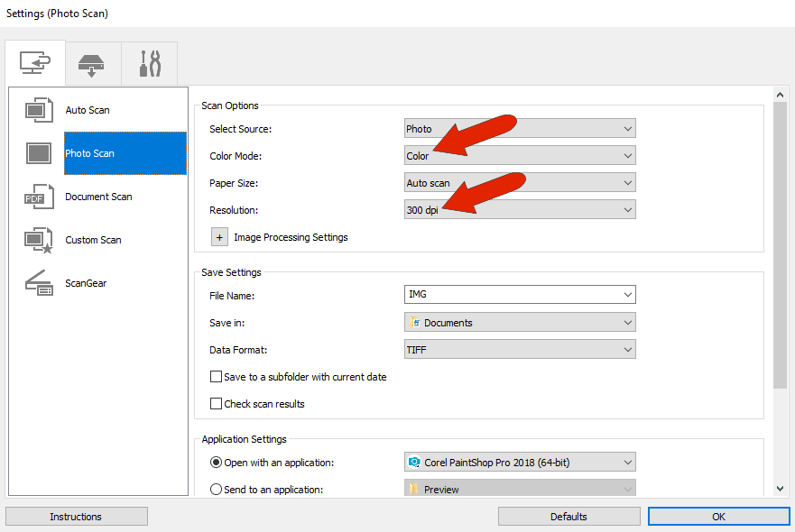
Task: Select the Auto Scan sidebar icon
Action: coord(40,109)
